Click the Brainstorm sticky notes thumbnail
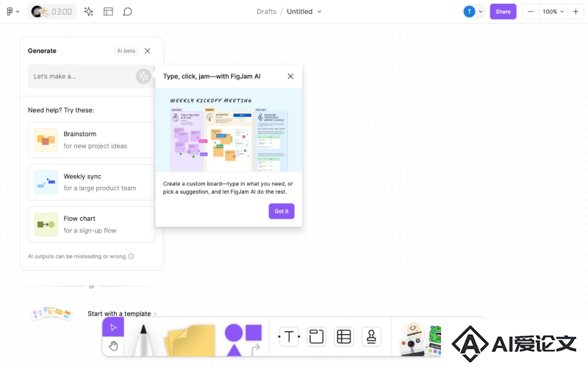This screenshot has width=588, height=368. (46, 140)
